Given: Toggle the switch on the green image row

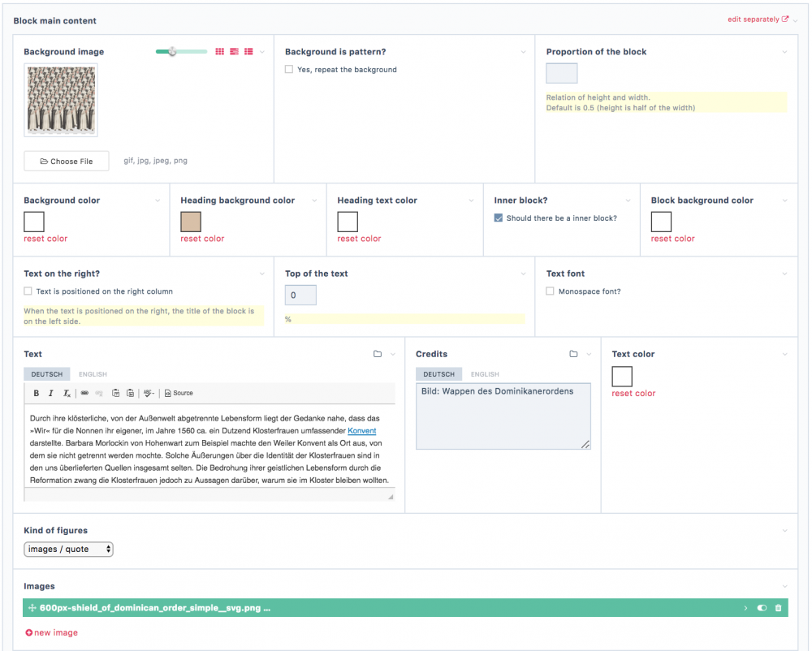Looking at the screenshot, I should [x=762, y=608].
